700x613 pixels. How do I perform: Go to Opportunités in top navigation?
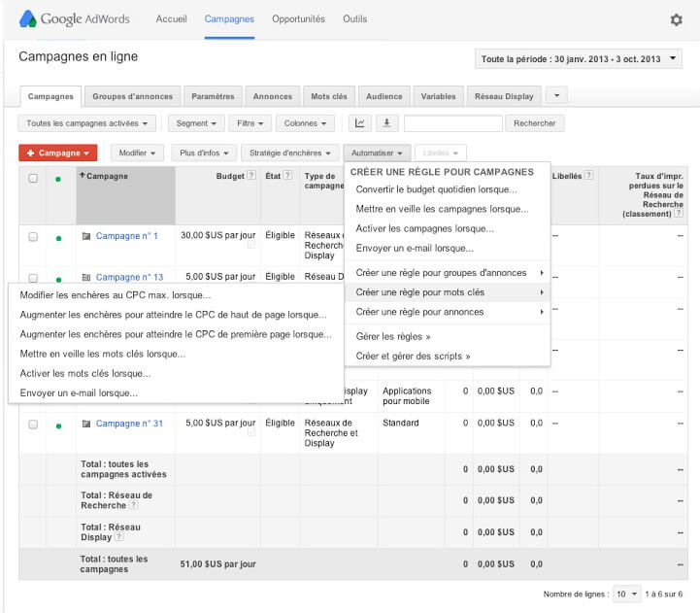pyautogui.click(x=299, y=19)
